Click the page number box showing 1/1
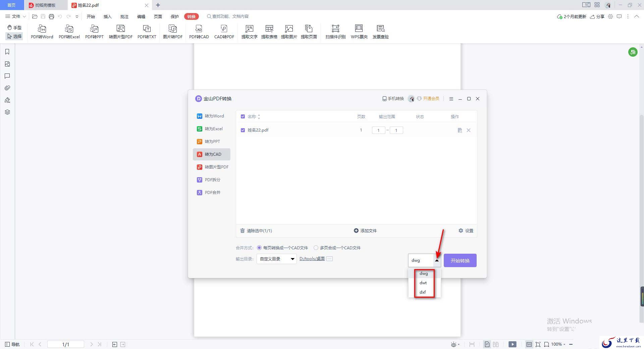Viewport: 644px width, 349px height. pos(66,344)
